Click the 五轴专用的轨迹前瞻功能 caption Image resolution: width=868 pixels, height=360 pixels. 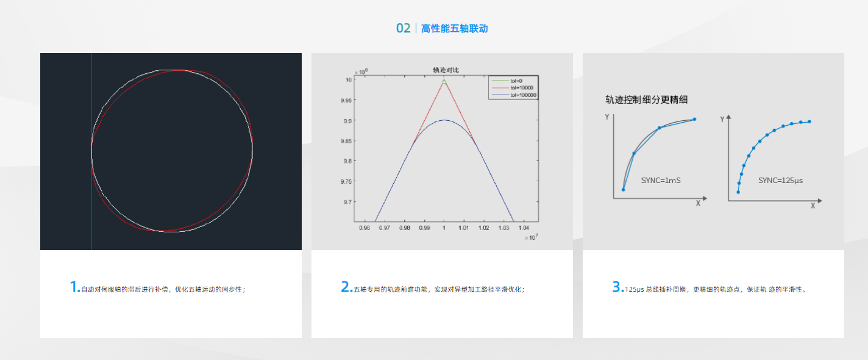point(439,289)
